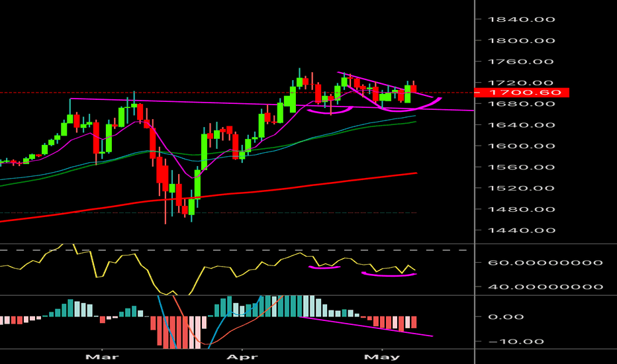Select the 1840.00 price axis label
The height and width of the screenshot is (364, 617).
522,19
